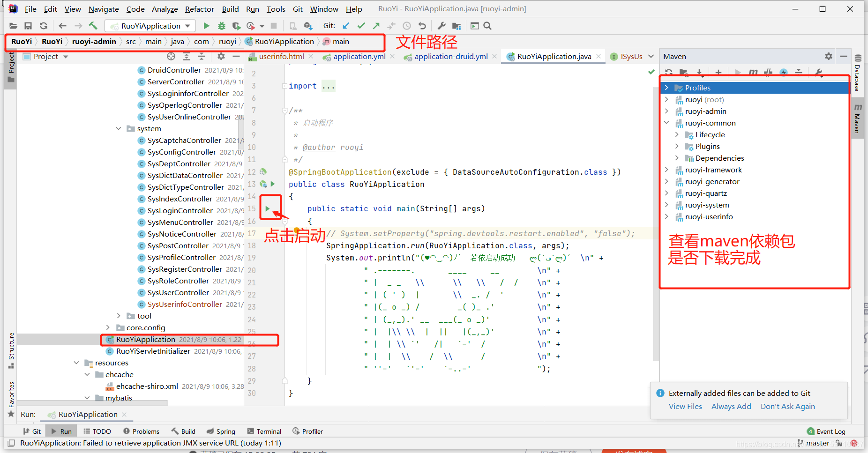Show Git history clock icon

[407, 26]
